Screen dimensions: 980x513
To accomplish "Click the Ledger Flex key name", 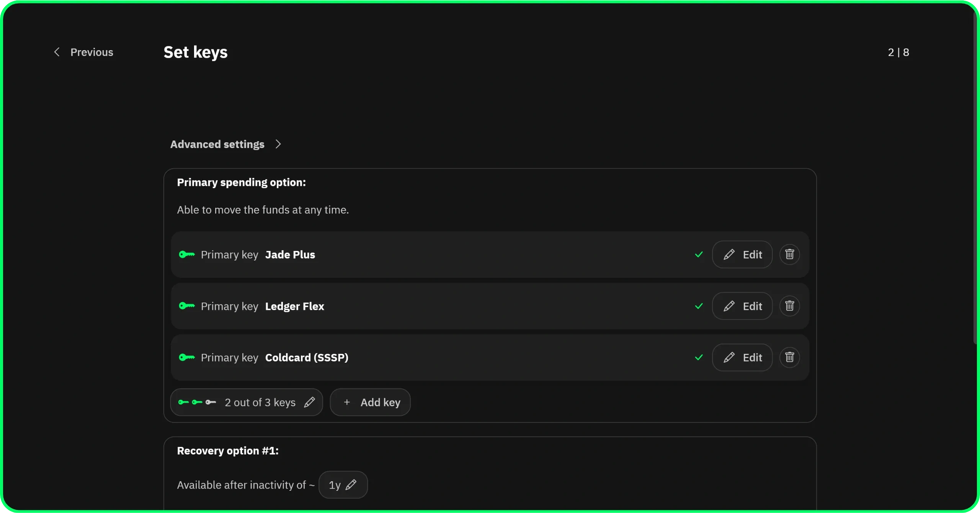I will tap(294, 306).
